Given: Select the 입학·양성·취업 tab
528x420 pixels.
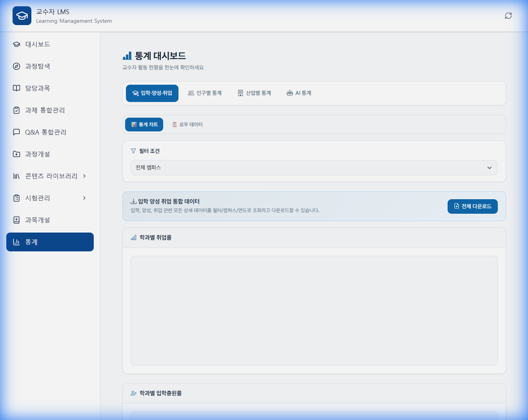Looking at the screenshot, I should pyautogui.click(x=152, y=93).
